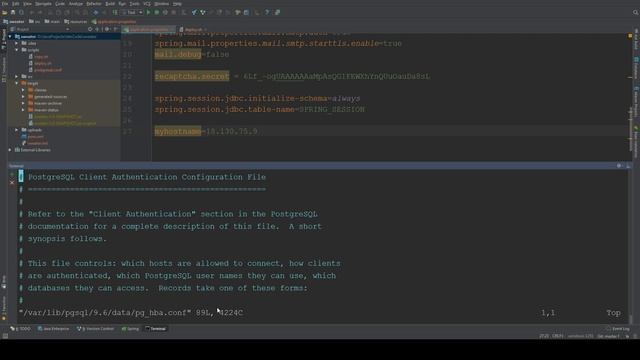Click the Hide Project panel icon
The image size is (640, 360).
click(x=116, y=29)
